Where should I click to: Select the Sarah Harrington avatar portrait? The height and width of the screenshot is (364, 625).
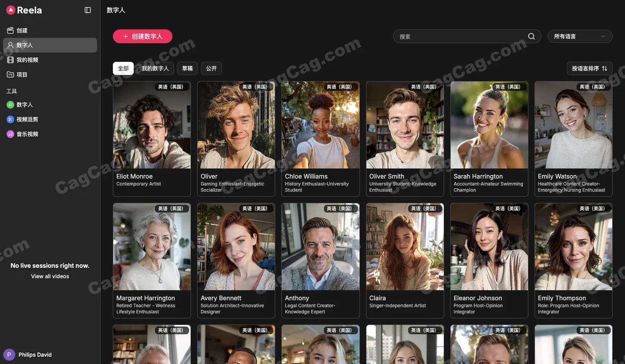pos(489,125)
